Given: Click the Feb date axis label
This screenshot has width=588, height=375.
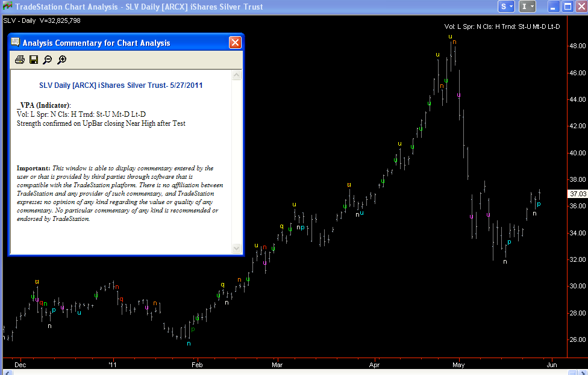Looking at the screenshot, I should [197, 365].
